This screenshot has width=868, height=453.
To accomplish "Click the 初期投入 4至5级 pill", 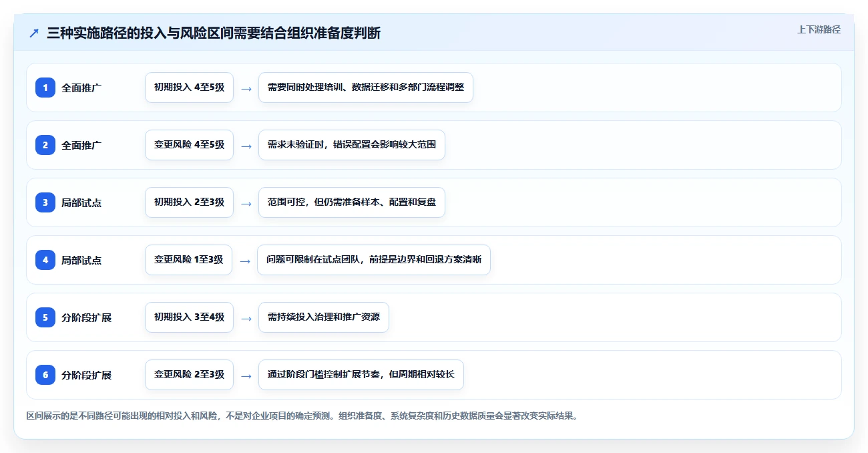I will coord(189,88).
